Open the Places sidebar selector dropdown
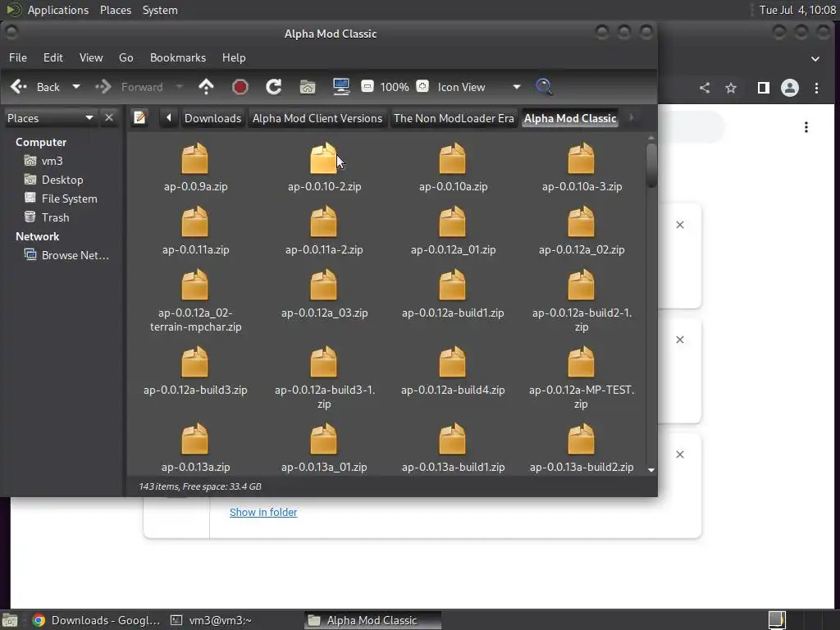The height and width of the screenshot is (630, 840). pyautogui.click(x=50, y=118)
